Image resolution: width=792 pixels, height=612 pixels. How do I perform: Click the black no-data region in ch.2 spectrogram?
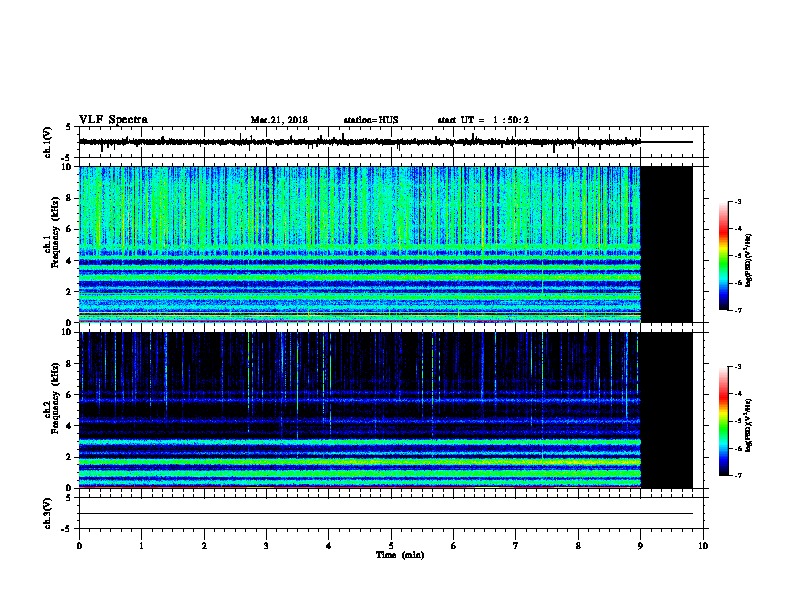click(667, 410)
